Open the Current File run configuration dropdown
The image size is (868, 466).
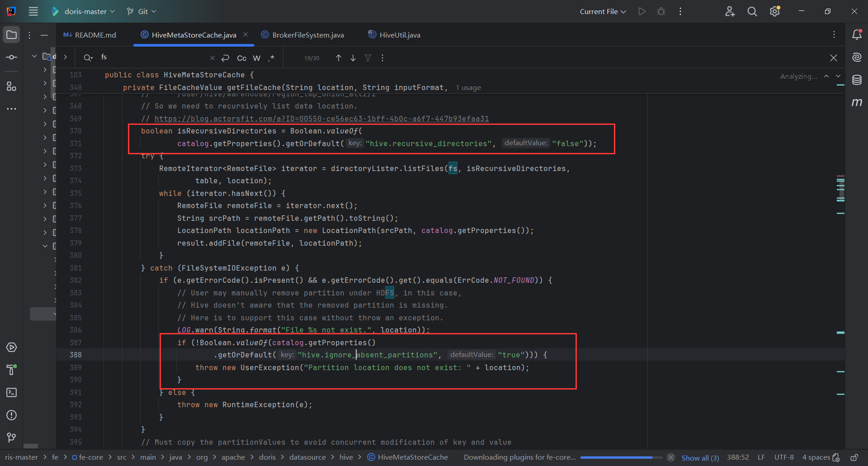603,11
